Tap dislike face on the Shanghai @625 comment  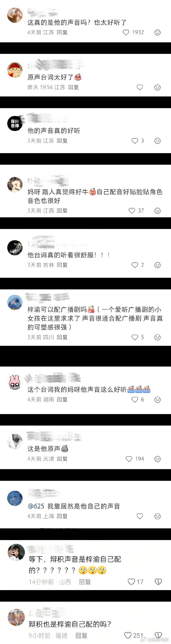(x=157, y=516)
